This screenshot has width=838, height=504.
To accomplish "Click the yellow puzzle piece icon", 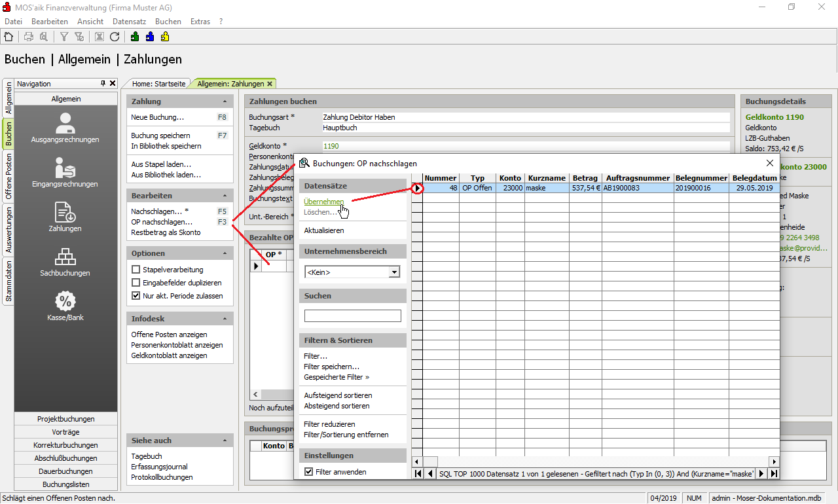I will coord(165,37).
